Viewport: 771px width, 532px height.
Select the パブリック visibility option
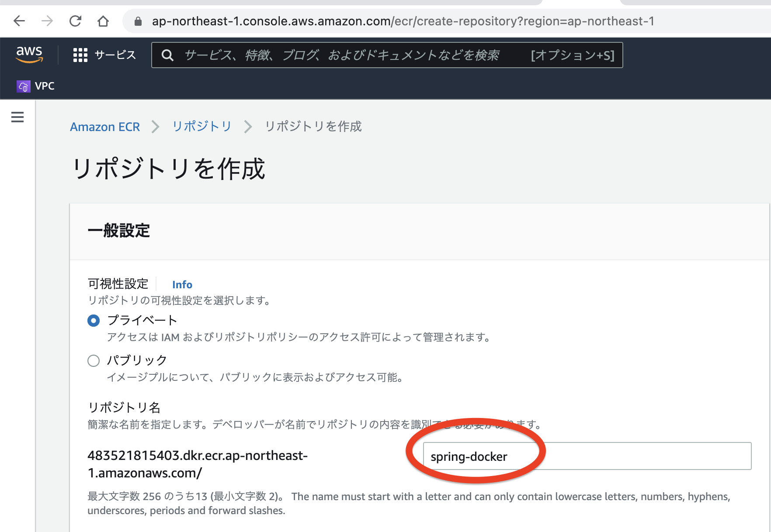(93, 361)
